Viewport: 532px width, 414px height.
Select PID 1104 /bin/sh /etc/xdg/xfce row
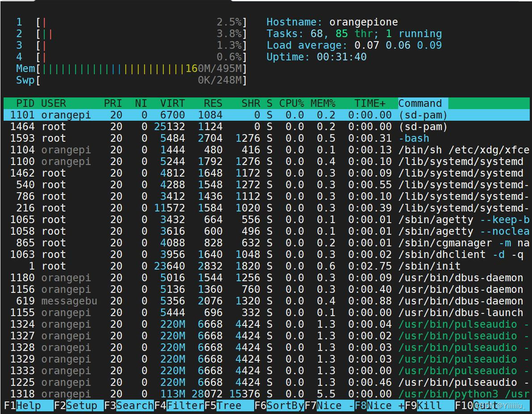tap(266, 150)
